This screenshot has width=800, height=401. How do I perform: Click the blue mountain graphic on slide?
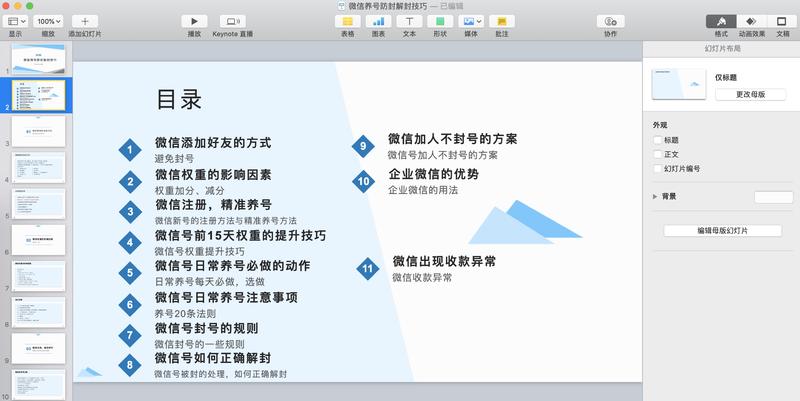(524, 222)
